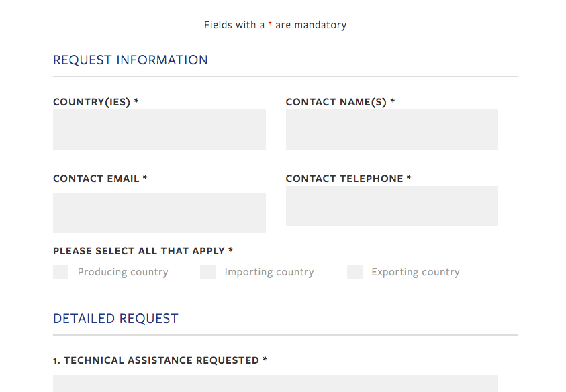
Task: Select the Exporting country label text
Action: coord(415,272)
